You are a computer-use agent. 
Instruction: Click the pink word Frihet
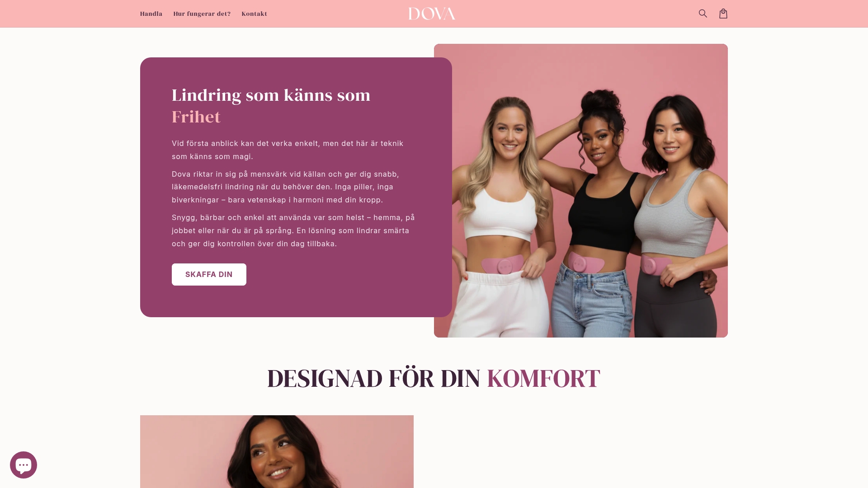[196, 117]
